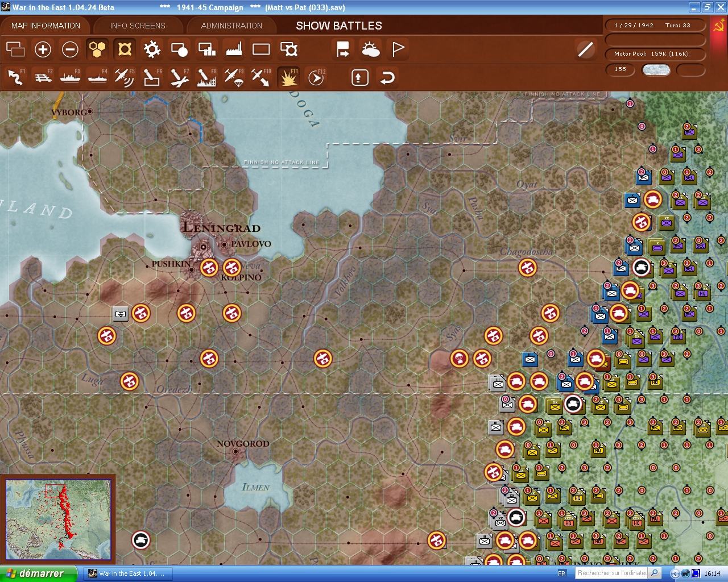Click the rectangle-with-circle map info icon

tap(179, 49)
